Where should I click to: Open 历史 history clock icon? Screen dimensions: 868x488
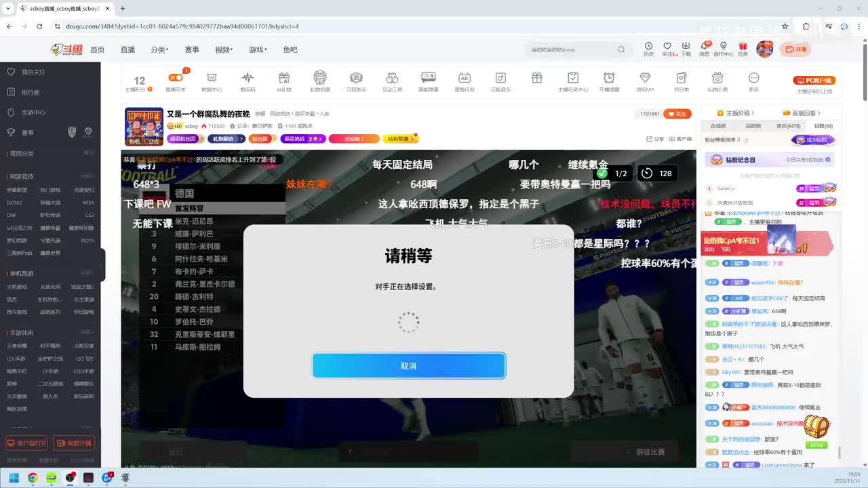649,46
